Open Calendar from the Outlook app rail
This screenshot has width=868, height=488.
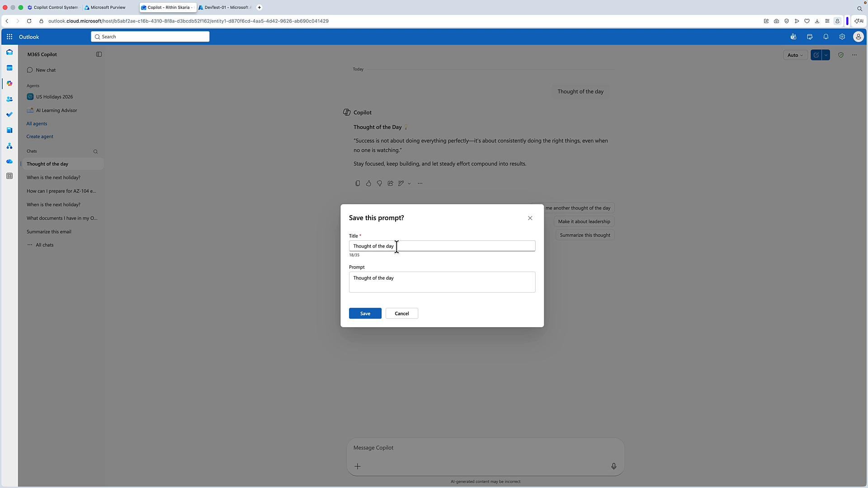tap(9, 68)
